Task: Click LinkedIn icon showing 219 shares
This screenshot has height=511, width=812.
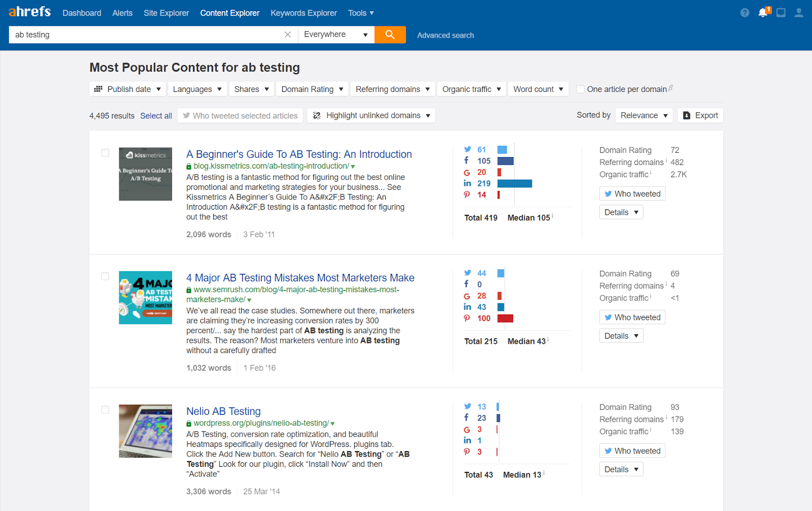Action: 467,183
